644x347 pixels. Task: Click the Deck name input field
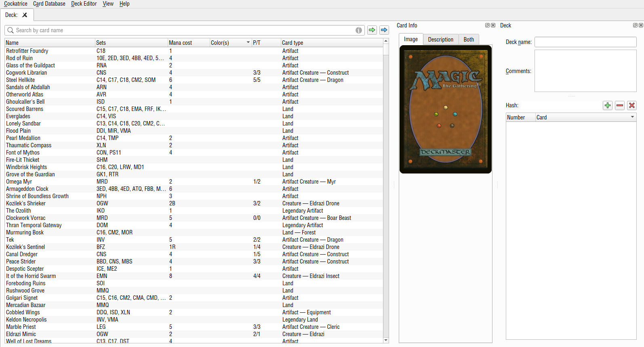click(585, 42)
